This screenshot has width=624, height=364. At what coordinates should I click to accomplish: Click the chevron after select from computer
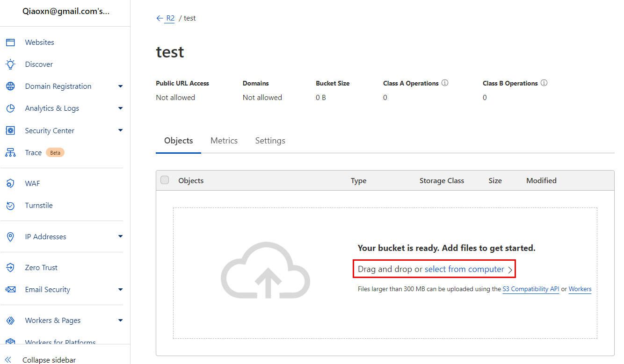coord(510,270)
